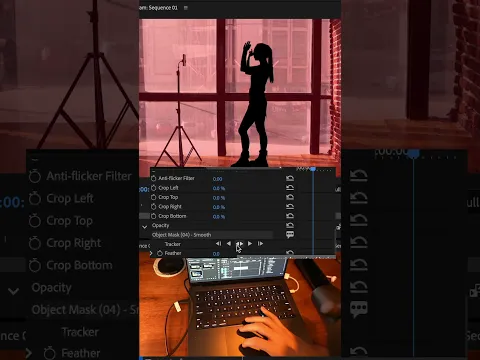Click the comment icon on Object Mask row

pos(290,235)
